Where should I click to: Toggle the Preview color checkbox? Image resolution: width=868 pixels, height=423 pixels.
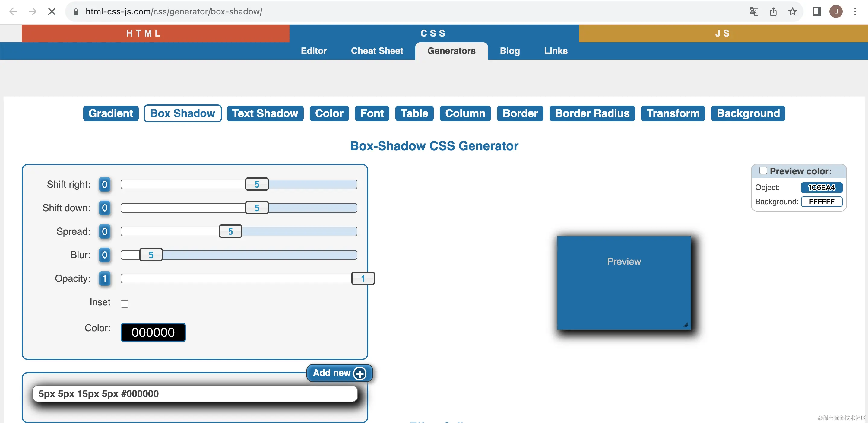(x=763, y=171)
